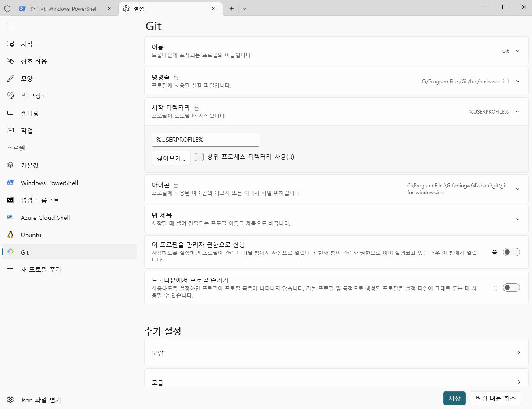Click the Git profile icon in sidebar
This screenshot has width=532, height=409.
pos(10,252)
